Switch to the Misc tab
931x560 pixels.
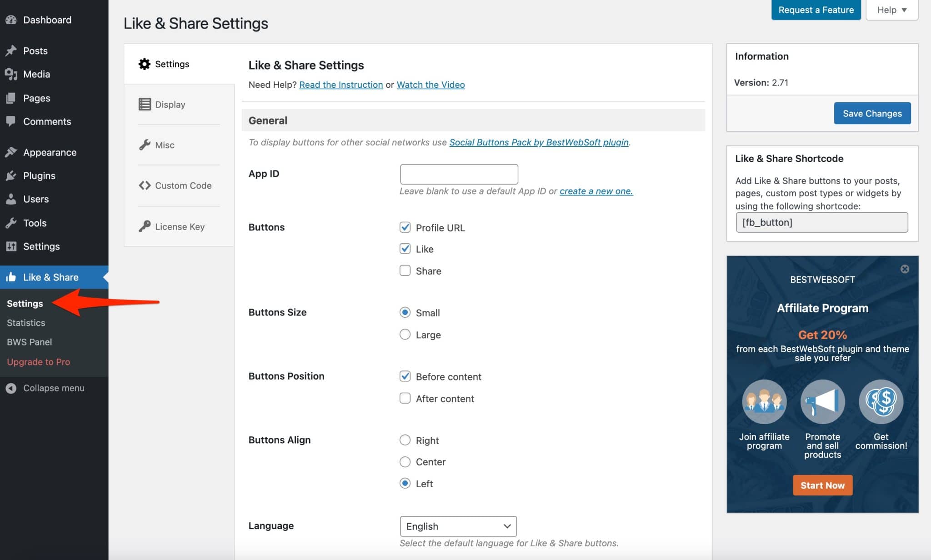click(164, 145)
